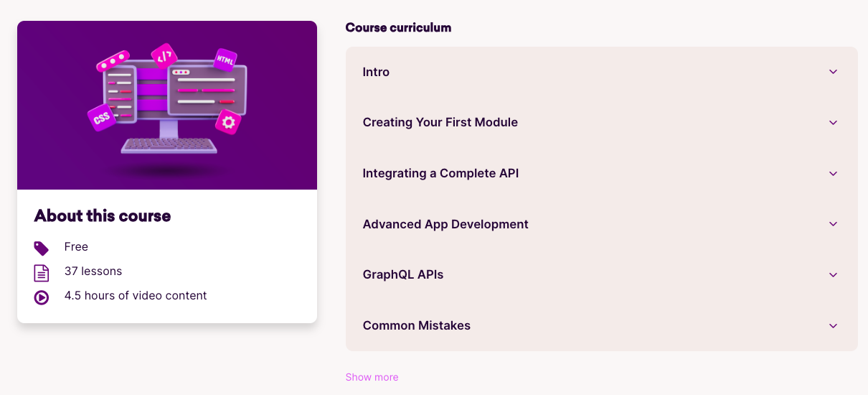Image resolution: width=868 pixels, height=395 pixels.
Task: Click the Show more link
Action: coord(372,377)
